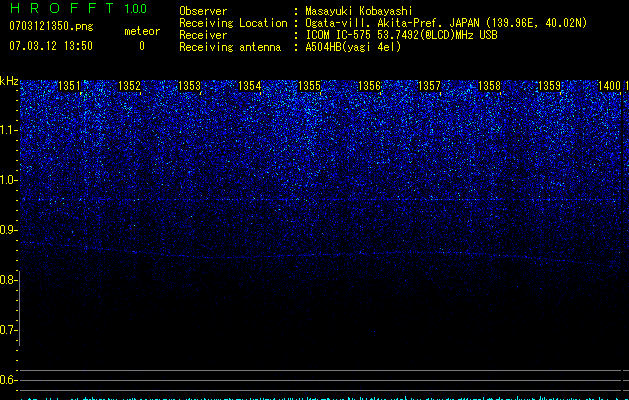Click the 1355 time marker
629x400 pixels.
pyautogui.click(x=310, y=86)
